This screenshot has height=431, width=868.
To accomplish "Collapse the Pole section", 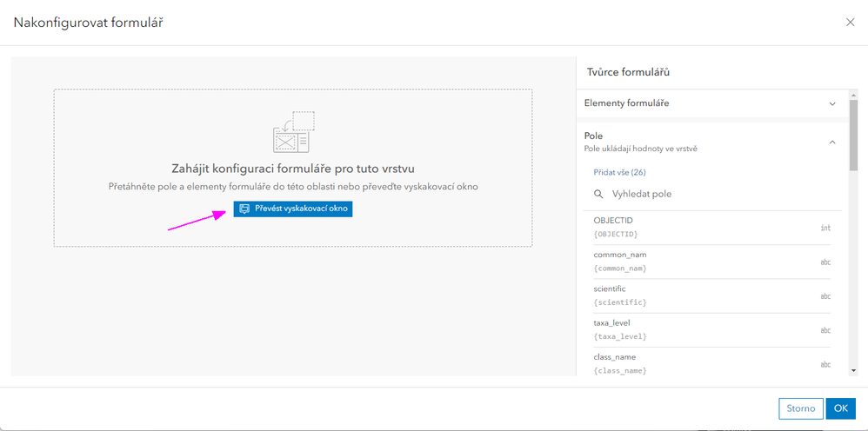I will 831,143.
